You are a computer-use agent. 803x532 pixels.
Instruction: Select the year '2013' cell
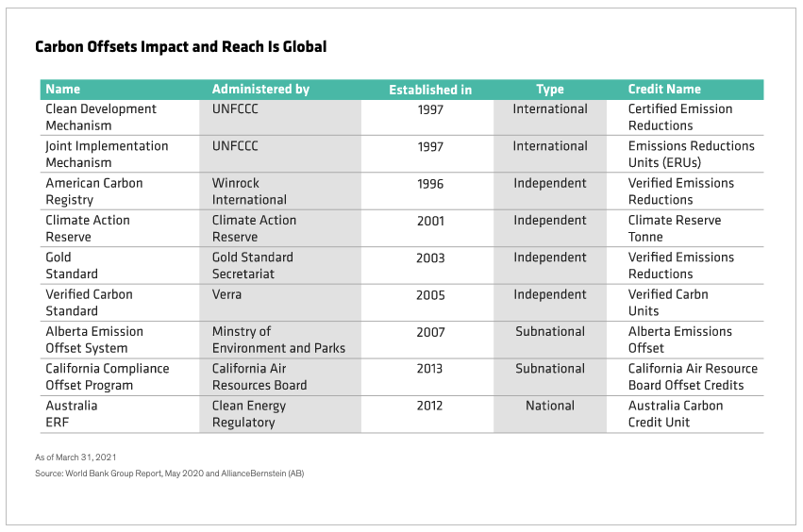pyautogui.click(x=429, y=369)
